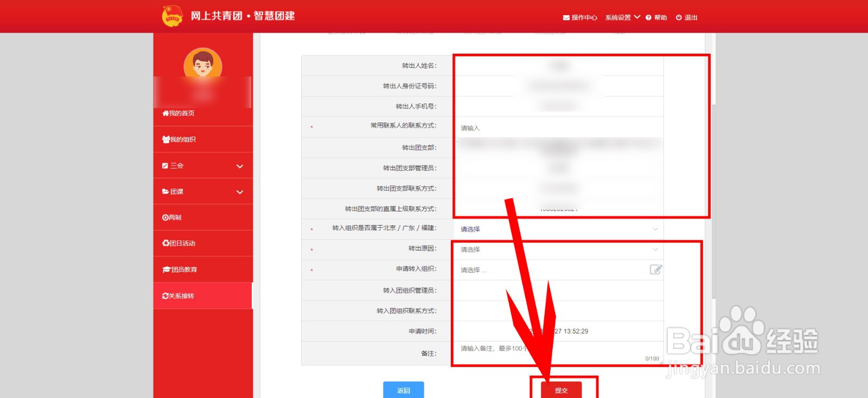Expand the 团课 sidebar menu chevron
The width and height of the screenshot is (868, 398).
pos(240,192)
